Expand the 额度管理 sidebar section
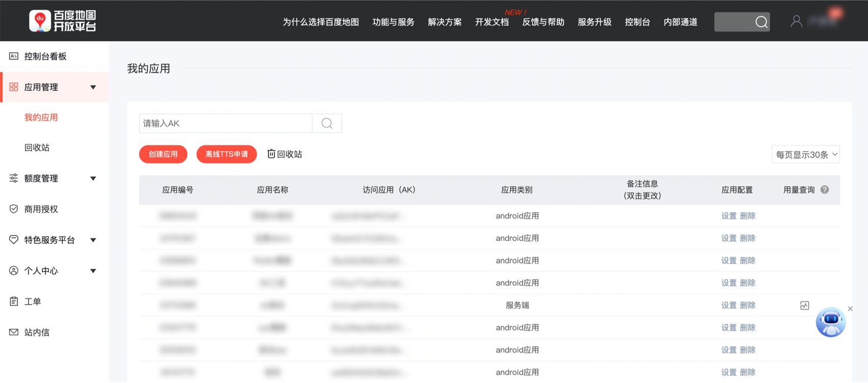 [93, 178]
